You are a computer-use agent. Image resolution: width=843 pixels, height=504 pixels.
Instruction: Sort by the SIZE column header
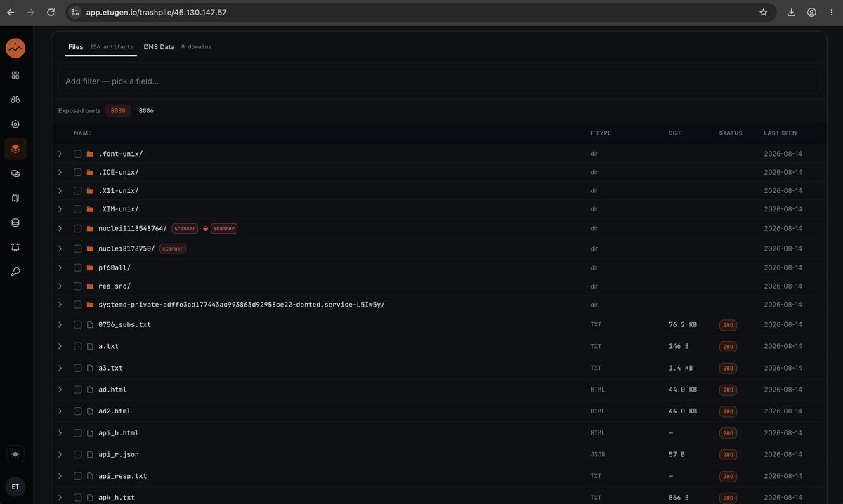(x=675, y=133)
